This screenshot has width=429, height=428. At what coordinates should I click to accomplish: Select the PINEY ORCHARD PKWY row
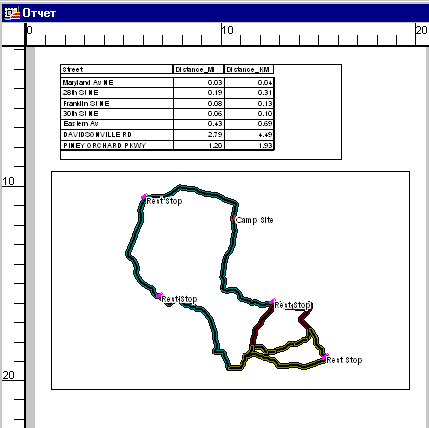point(167,145)
